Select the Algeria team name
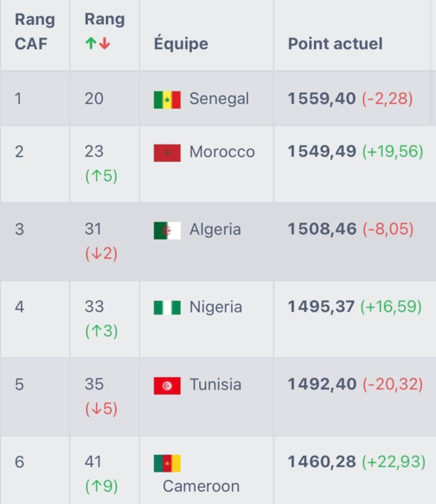The width and height of the screenshot is (436, 504). (x=215, y=229)
